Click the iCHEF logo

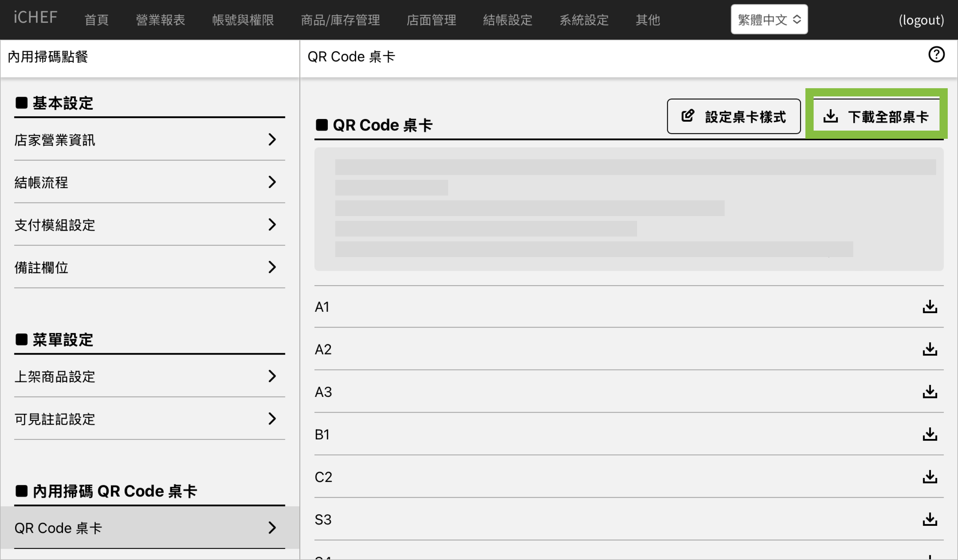pos(35,18)
